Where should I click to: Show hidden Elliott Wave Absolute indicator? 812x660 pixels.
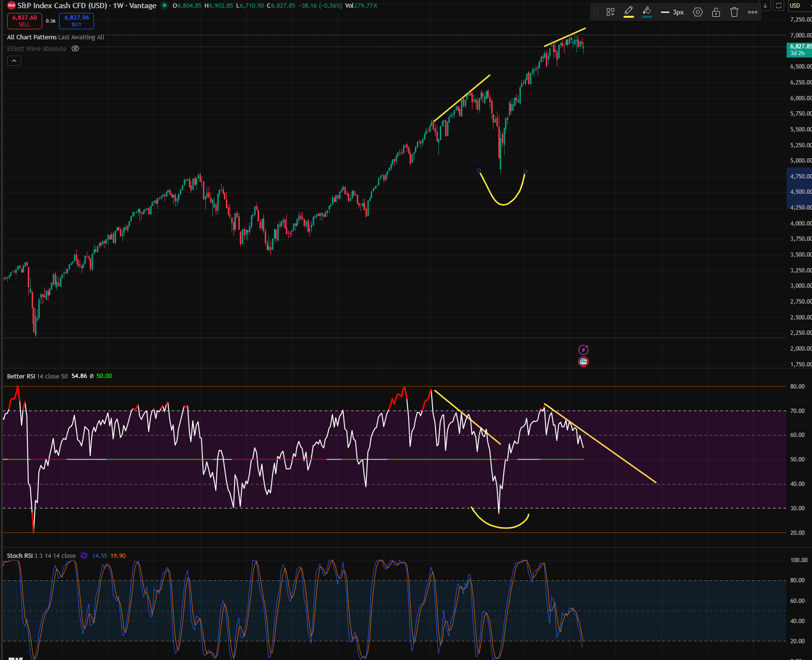75,48
